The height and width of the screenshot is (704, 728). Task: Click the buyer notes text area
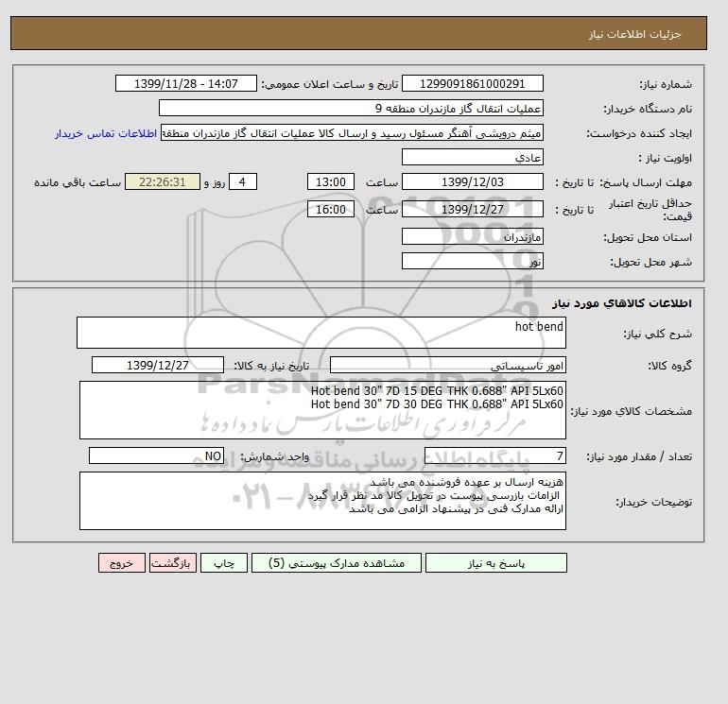pos(322,501)
